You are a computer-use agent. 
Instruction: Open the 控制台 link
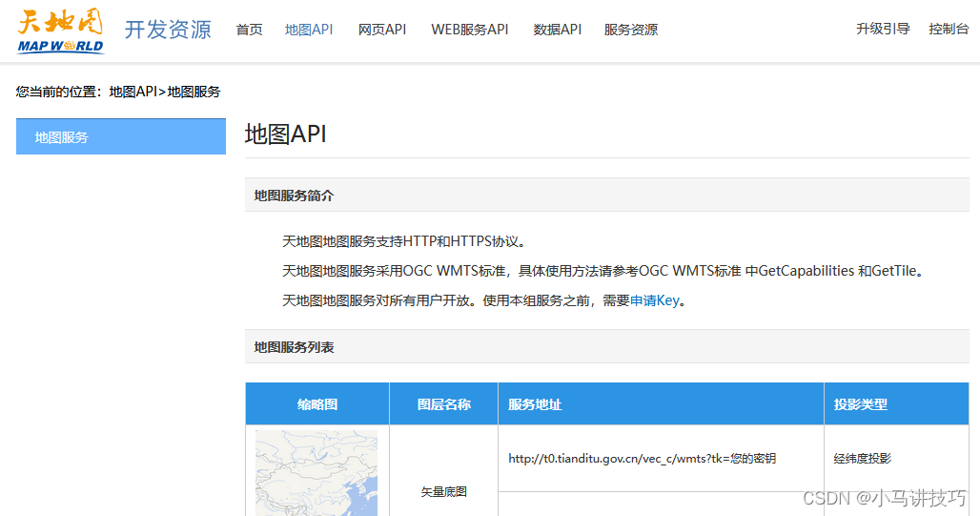click(949, 29)
